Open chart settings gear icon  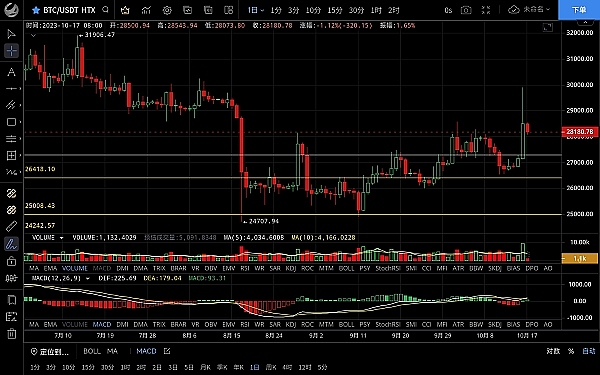[167, 10]
